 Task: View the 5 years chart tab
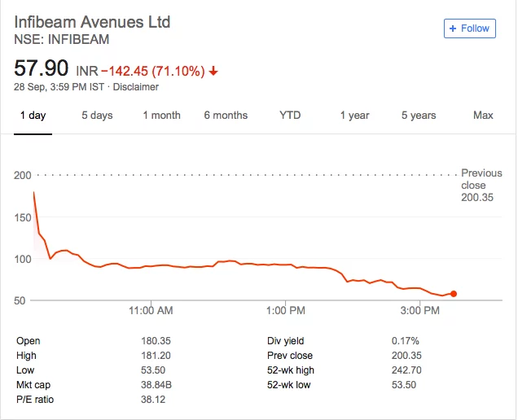(x=419, y=116)
